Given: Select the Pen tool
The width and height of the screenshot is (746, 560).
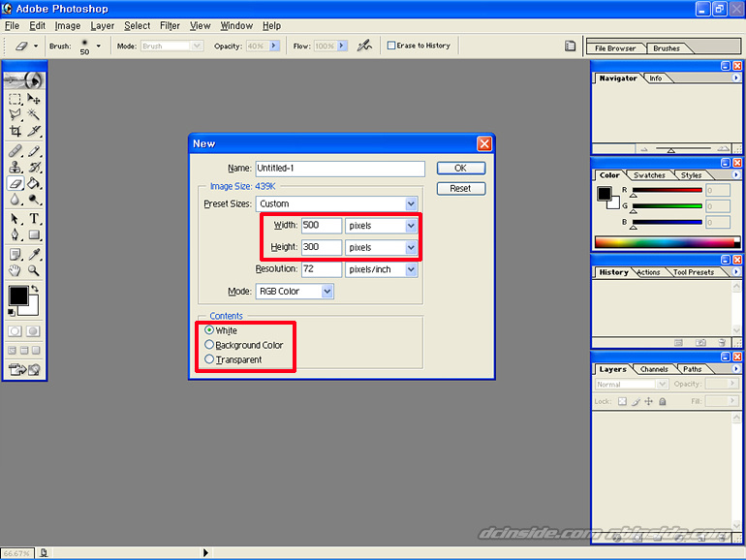Looking at the screenshot, I should tap(16, 234).
